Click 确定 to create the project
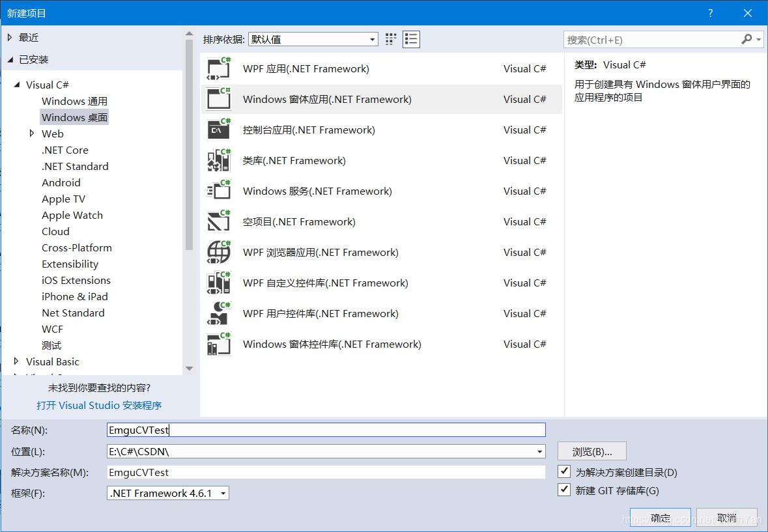The height and width of the screenshot is (532, 768). coord(661,517)
